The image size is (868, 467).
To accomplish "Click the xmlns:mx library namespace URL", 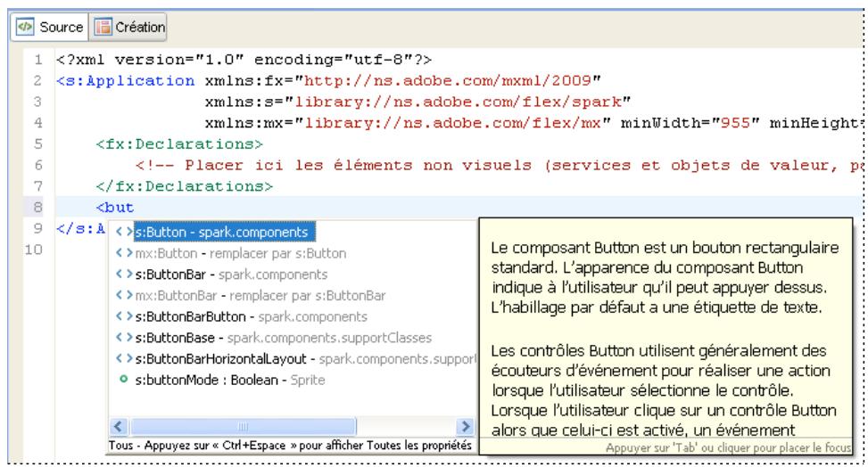I will [453, 123].
